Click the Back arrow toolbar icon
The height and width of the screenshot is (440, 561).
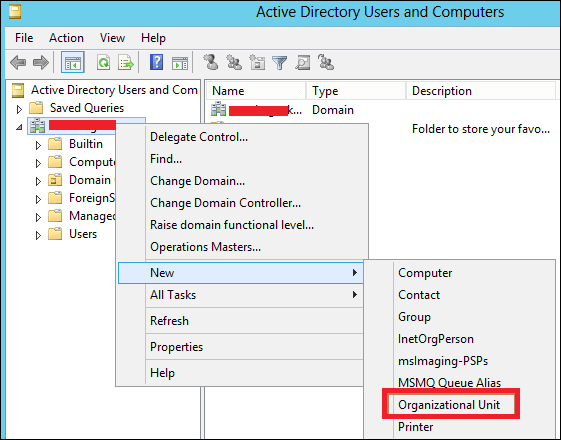pos(18,63)
